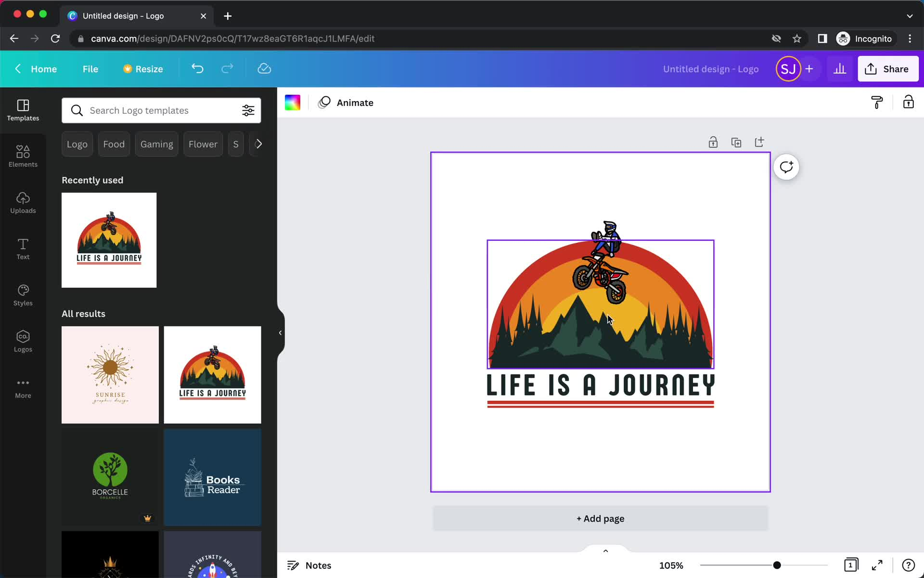
Task: Open the comment bubble beside the canvas
Action: coord(786,167)
